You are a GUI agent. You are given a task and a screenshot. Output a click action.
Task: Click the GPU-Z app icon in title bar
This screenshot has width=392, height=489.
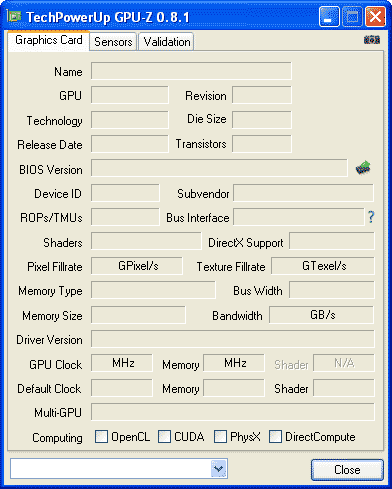point(14,16)
